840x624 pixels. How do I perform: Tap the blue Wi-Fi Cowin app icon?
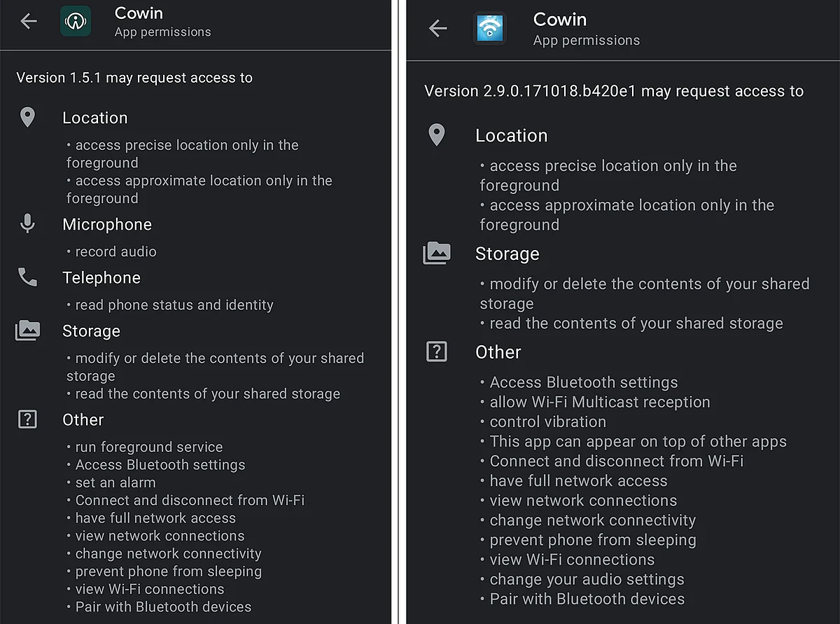click(489, 28)
